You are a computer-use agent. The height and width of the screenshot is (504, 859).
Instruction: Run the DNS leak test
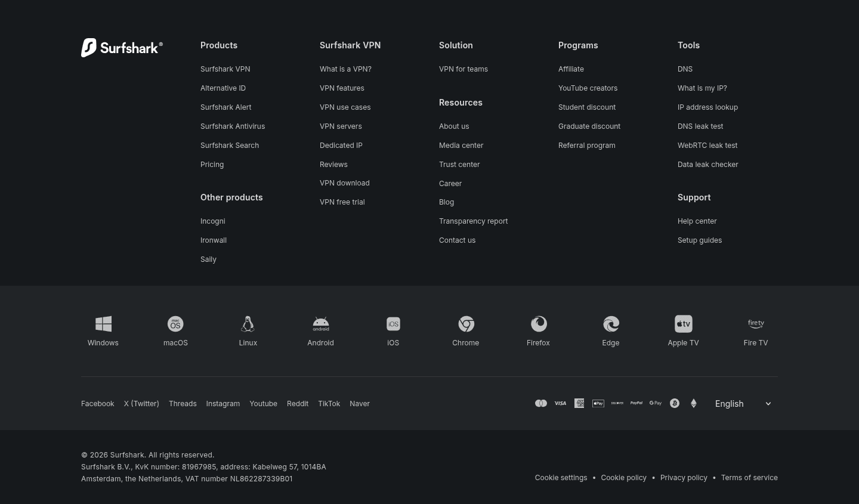[700, 126]
